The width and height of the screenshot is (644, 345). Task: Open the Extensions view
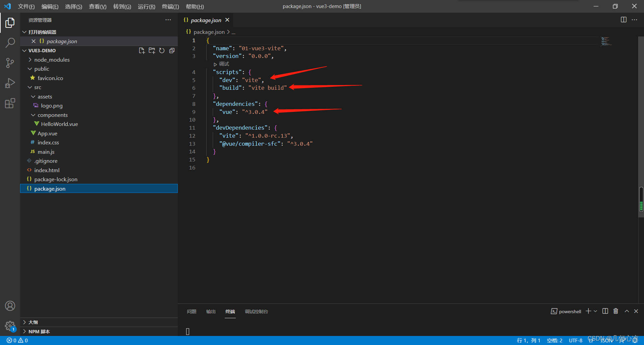10,103
